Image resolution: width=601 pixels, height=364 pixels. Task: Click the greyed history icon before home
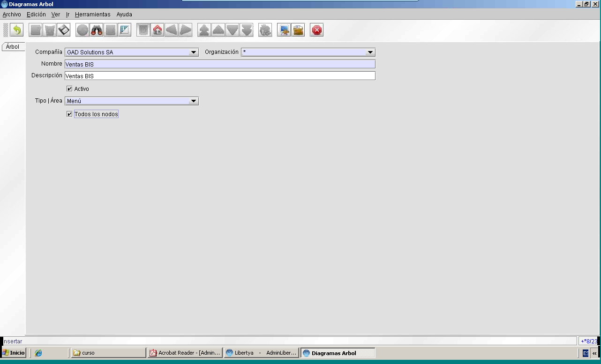(x=143, y=30)
